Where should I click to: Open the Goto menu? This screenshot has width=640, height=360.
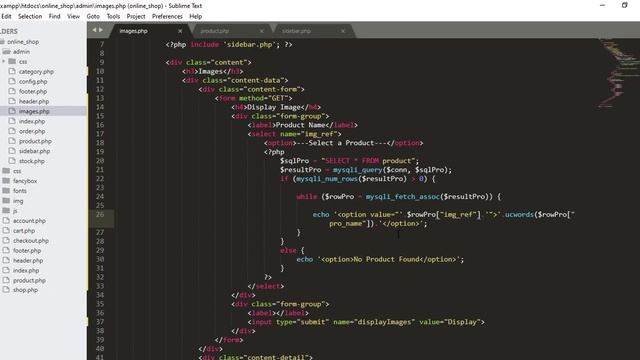pyautogui.click(x=93, y=16)
